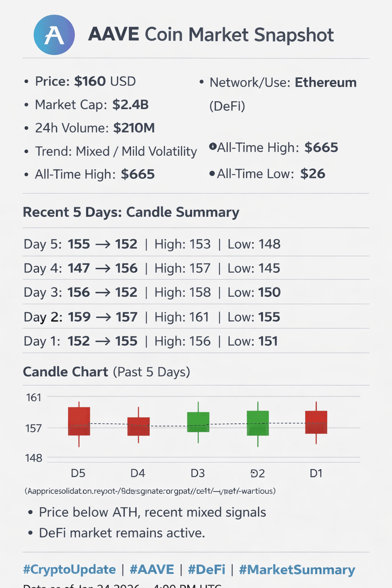Click the source URL under chart

150,491
